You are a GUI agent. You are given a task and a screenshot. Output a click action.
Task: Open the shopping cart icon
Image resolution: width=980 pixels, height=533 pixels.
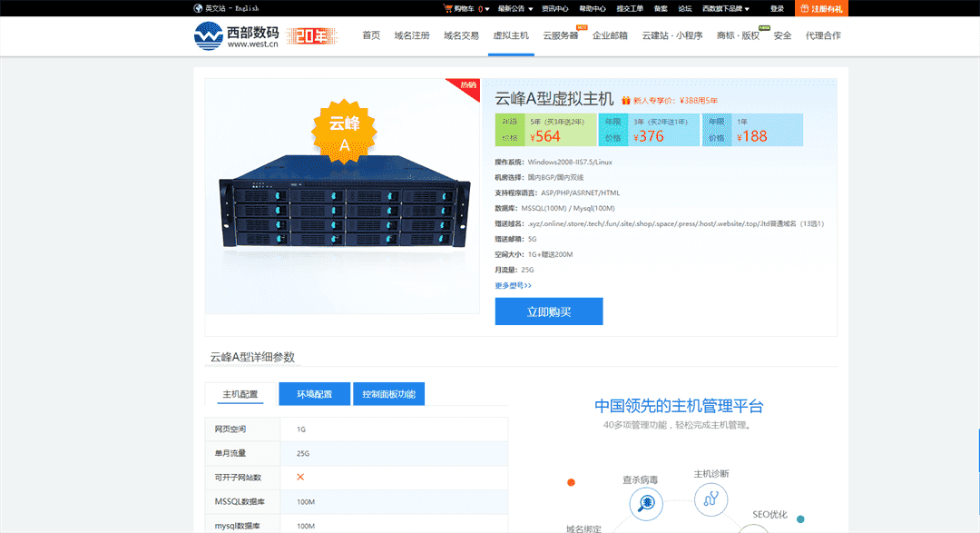click(447, 8)
